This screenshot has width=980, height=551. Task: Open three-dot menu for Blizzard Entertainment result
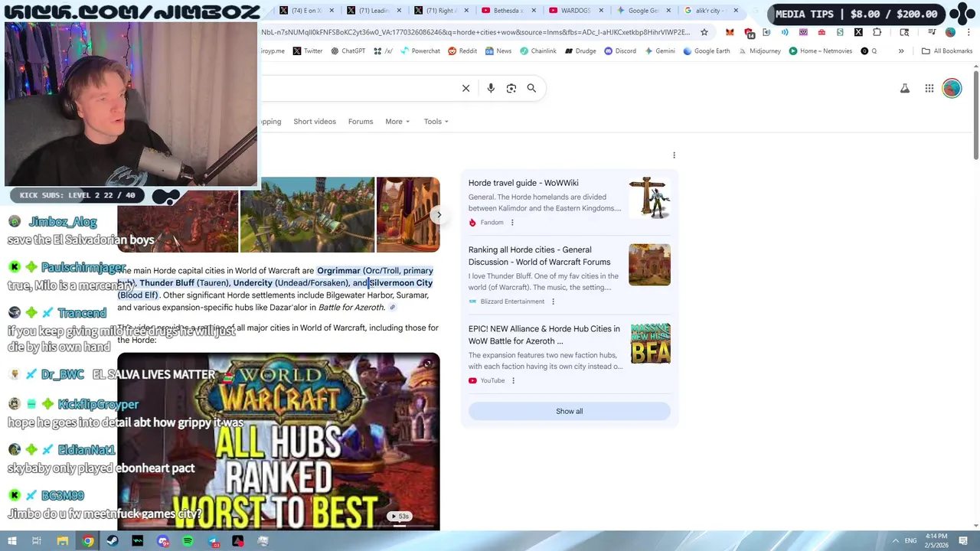coord(553,302)
